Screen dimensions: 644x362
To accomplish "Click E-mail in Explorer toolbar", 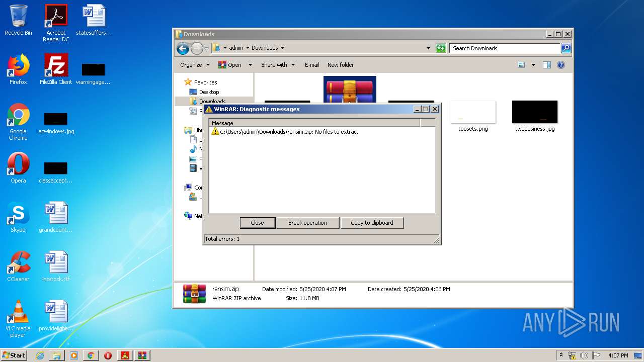I will click(x=312, y=65).
